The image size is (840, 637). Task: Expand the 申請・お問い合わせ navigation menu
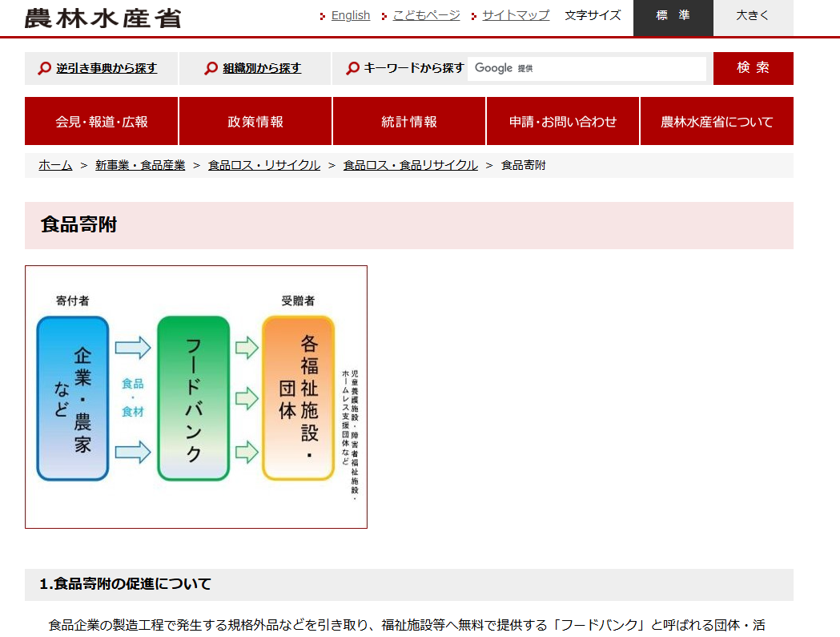563,122
